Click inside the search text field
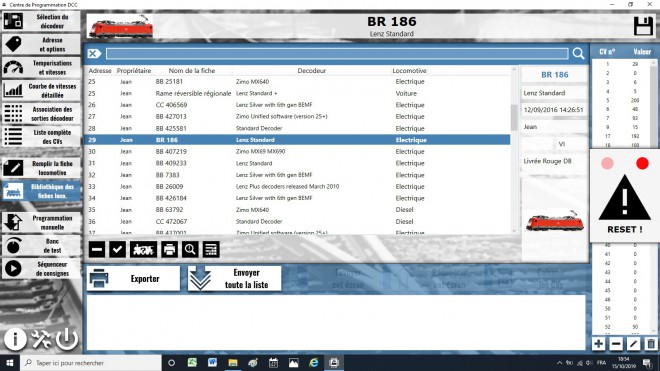This screenshot has height=371, width=660. (x=337, y=53)
